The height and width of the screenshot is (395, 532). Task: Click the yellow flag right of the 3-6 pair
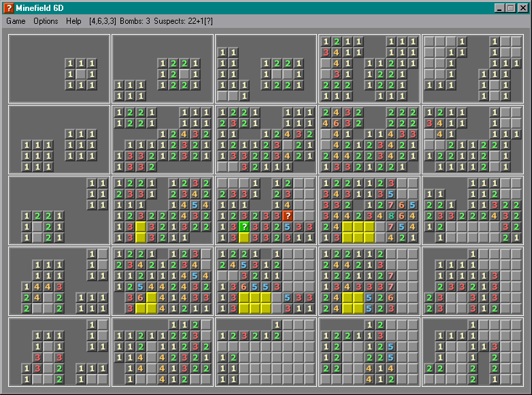pos(152,298)
